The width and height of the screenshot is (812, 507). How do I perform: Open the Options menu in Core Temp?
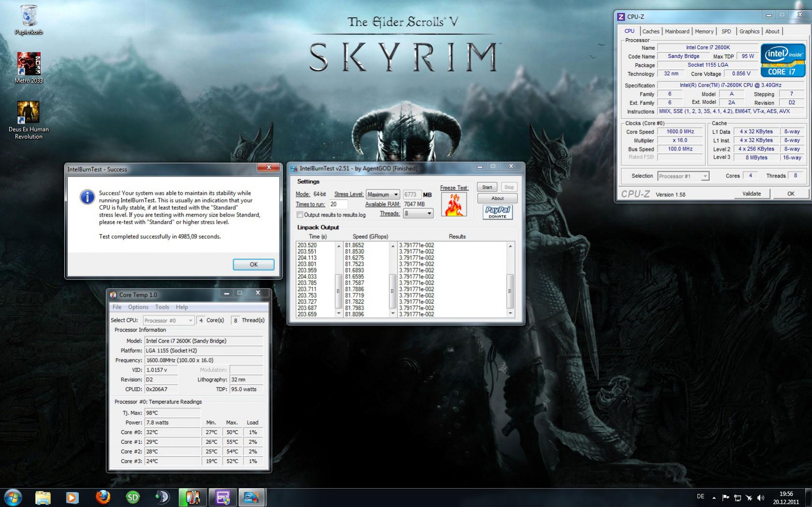[x=138, y=307]
